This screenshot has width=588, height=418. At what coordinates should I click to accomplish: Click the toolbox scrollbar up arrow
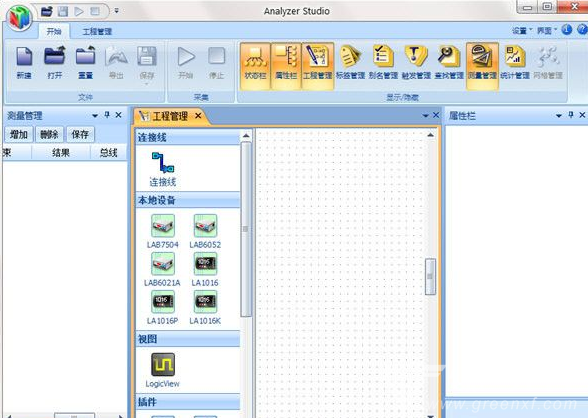[x=246, y=135]
